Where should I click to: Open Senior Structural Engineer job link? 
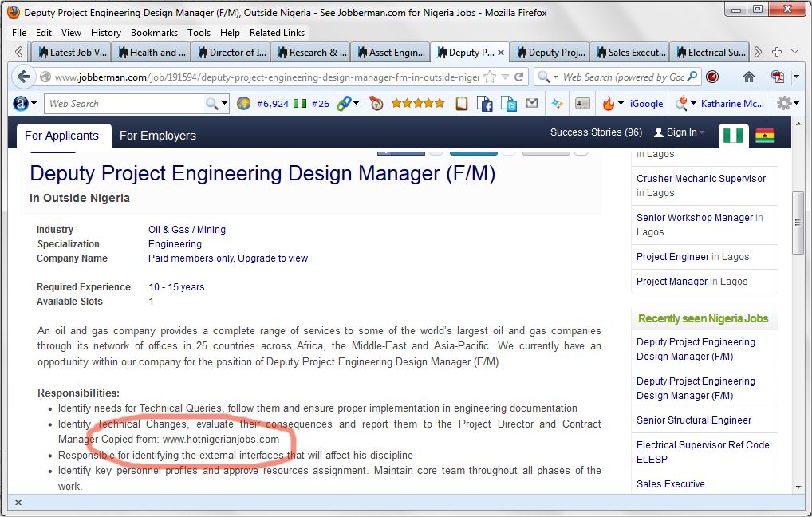[694, 420]
